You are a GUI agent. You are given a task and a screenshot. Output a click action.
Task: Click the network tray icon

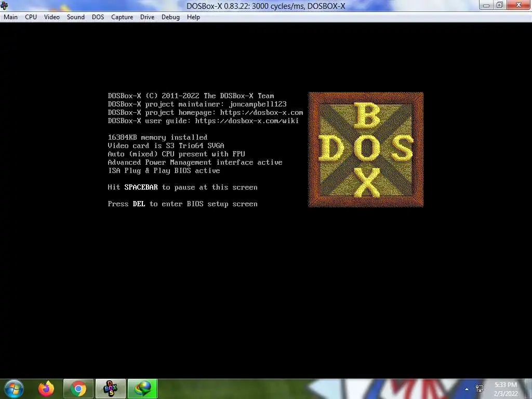480,389
